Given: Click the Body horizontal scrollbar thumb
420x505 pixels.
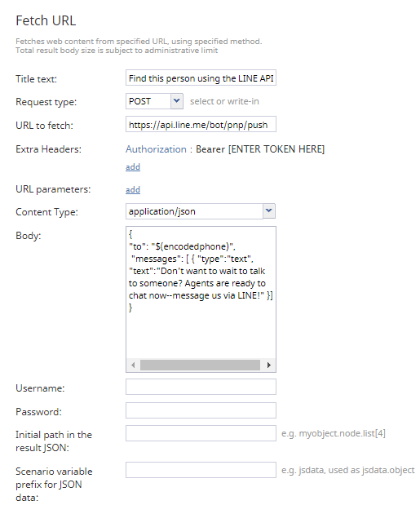Looking at the screenshot, I should (x=200, y=365).
